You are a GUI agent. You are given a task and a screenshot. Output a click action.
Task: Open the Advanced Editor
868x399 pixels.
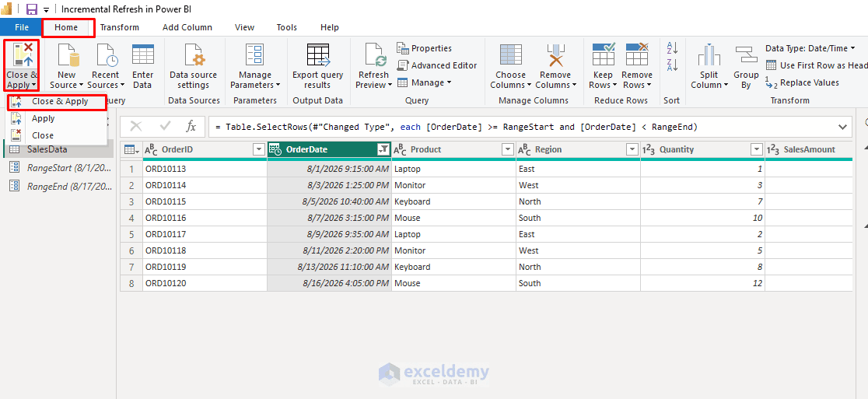pyautogui.click(x=436, y=65)
